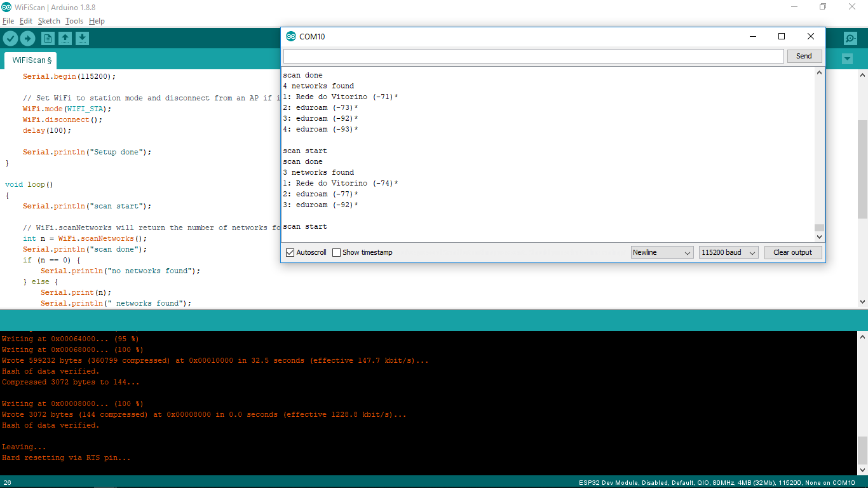Minimize the COM10 serial monitor window
This screenshot has height=488, width=868.
click(x=752, y=36)
